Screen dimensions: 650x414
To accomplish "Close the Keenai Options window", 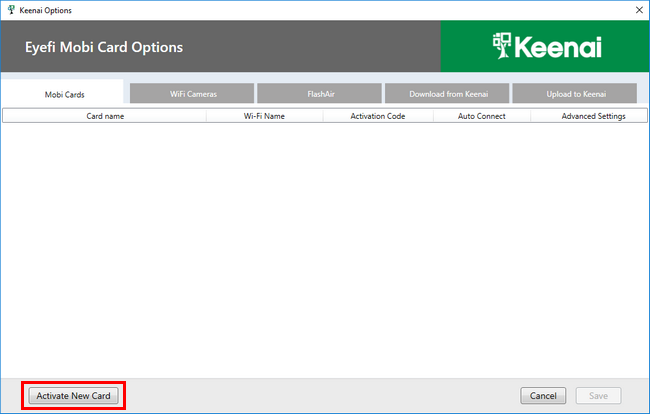I will pos(639,10).
